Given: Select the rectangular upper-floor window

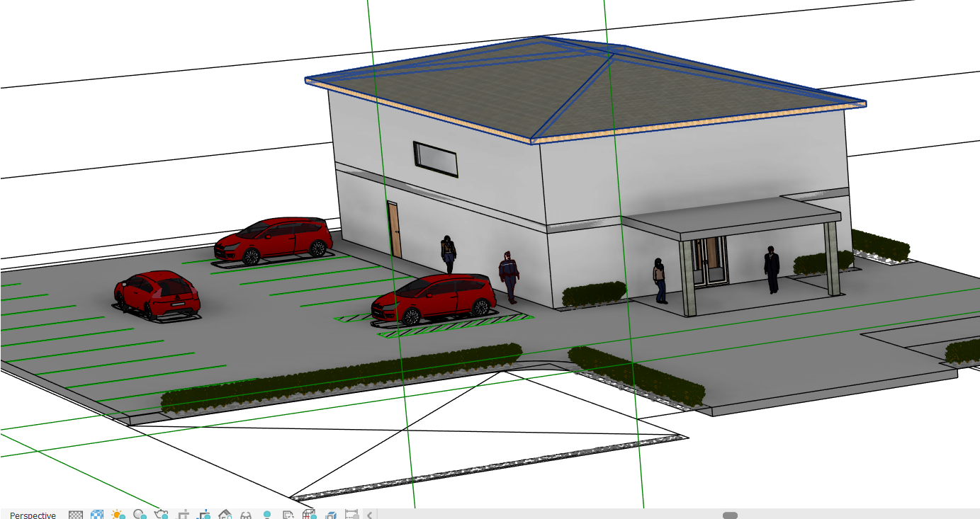Looking at the screenshot, I should tap(436, 159).
